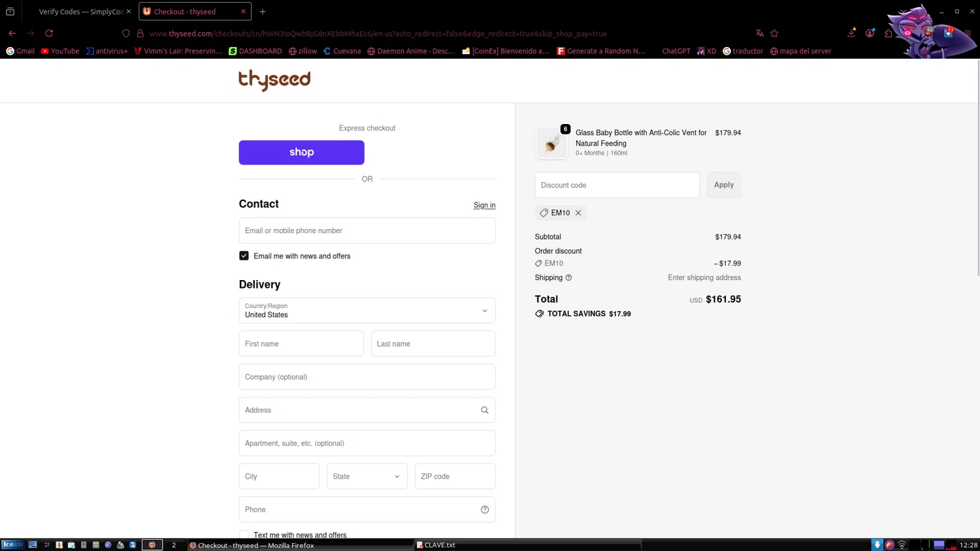Open the IceWM start menu
Viewport: 980px width, 551px height.
coord(12,544)
